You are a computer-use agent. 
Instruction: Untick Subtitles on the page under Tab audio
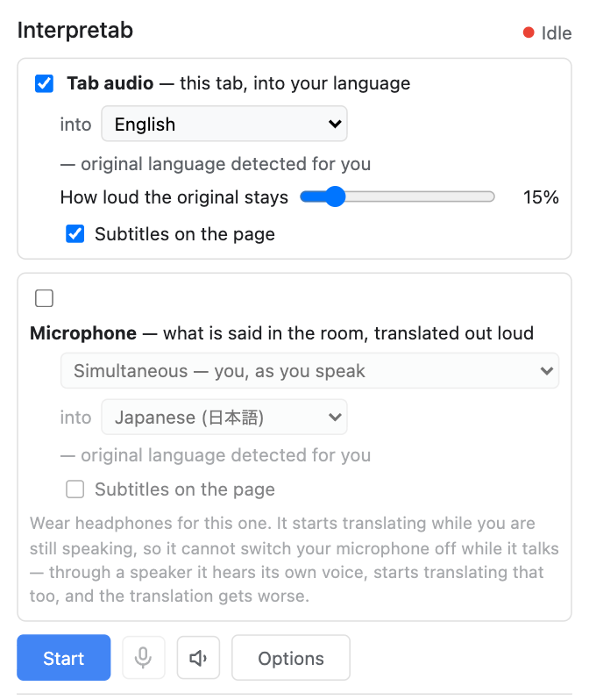pyautogui.click(x=75, y=234)
